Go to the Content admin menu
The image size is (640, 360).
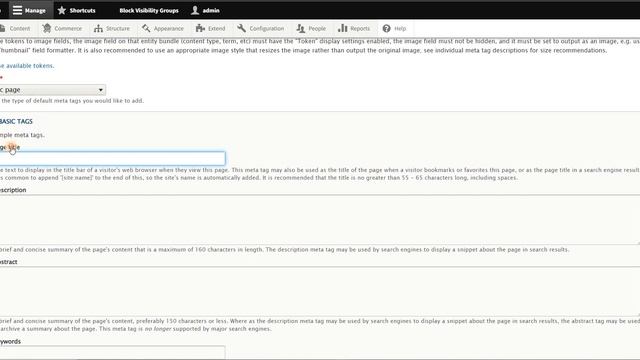[16, 28]
